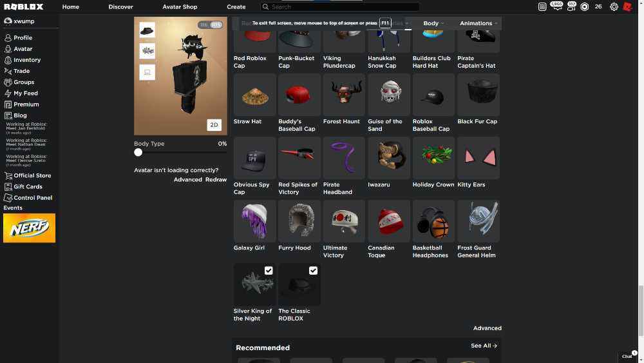Expand the Body dropdown

click(x=433, y=23)
